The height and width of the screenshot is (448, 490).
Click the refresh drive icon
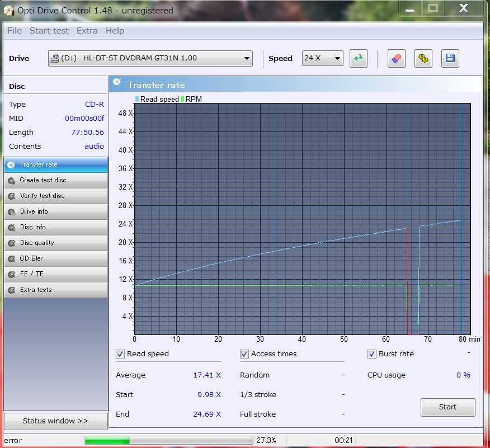[x=358, y=58]
